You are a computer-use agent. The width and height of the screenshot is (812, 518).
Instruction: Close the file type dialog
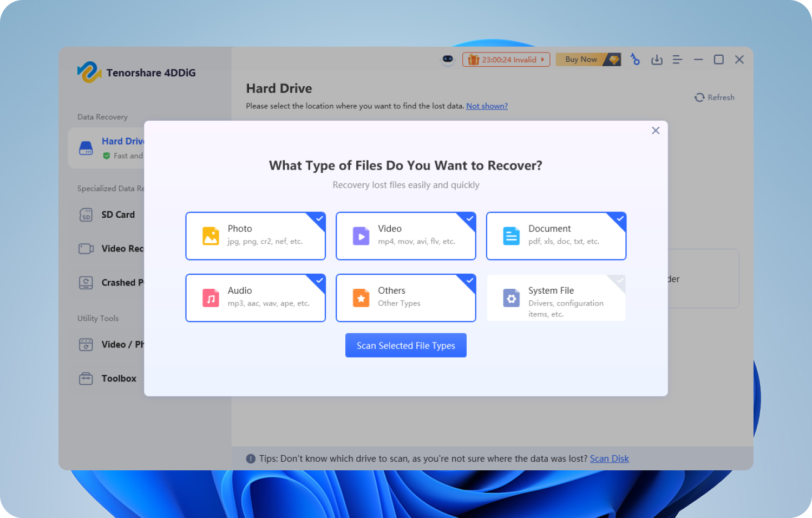point(656,131)
